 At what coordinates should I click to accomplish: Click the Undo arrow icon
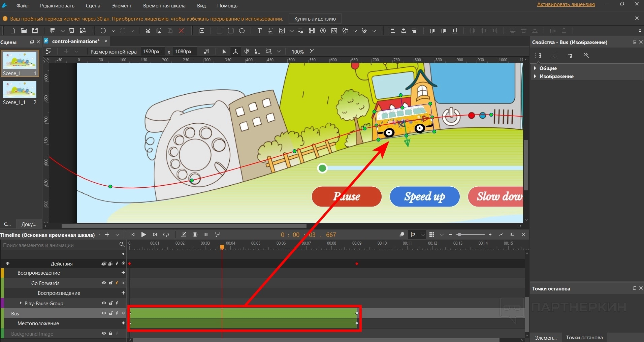pyautogui.click(x=103, y=31)
